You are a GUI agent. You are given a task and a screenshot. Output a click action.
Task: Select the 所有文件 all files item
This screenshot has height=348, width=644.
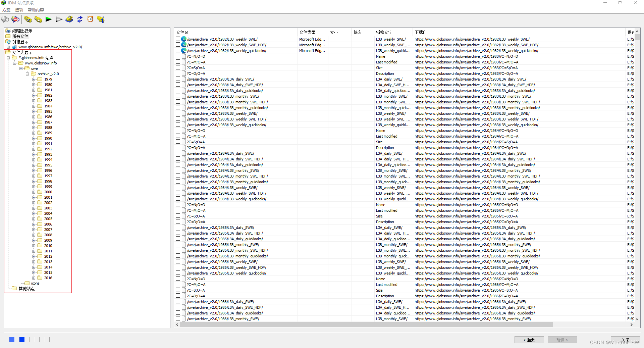pyautogui.click(x=20, y=36)
